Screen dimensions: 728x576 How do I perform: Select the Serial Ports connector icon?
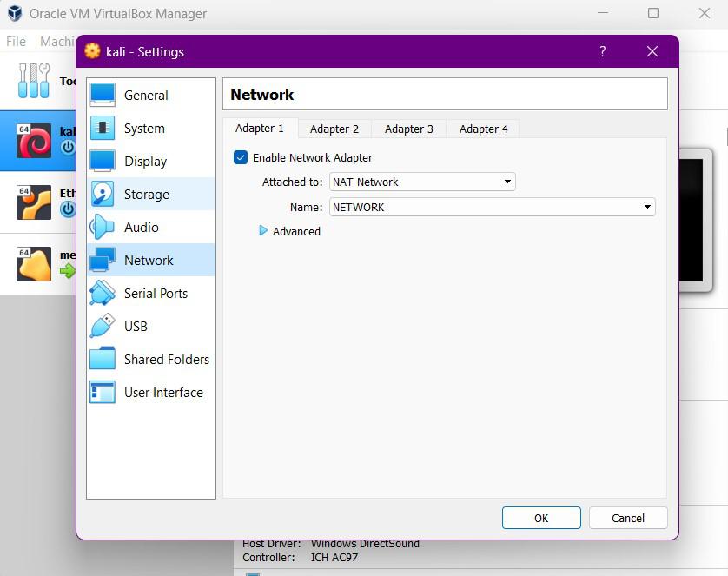[103, 293]
